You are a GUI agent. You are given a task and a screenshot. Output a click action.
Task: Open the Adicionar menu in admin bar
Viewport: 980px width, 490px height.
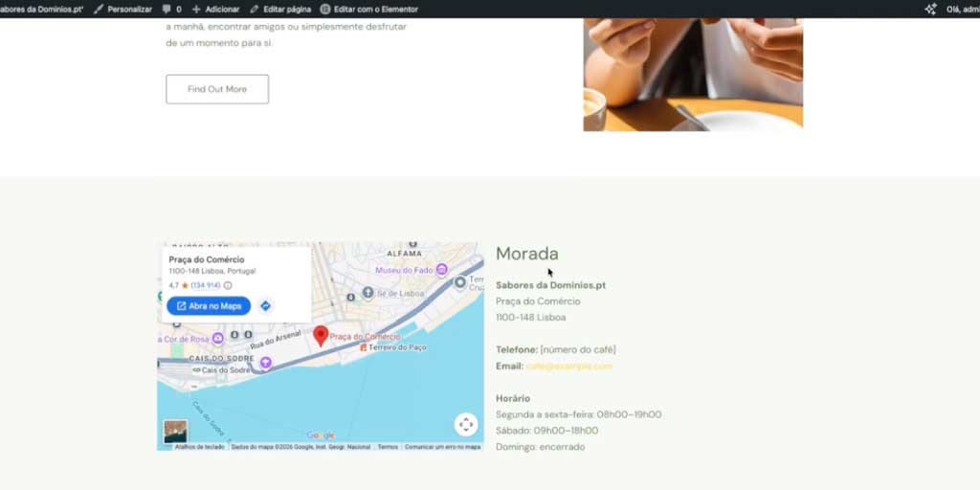pos(215,10)
